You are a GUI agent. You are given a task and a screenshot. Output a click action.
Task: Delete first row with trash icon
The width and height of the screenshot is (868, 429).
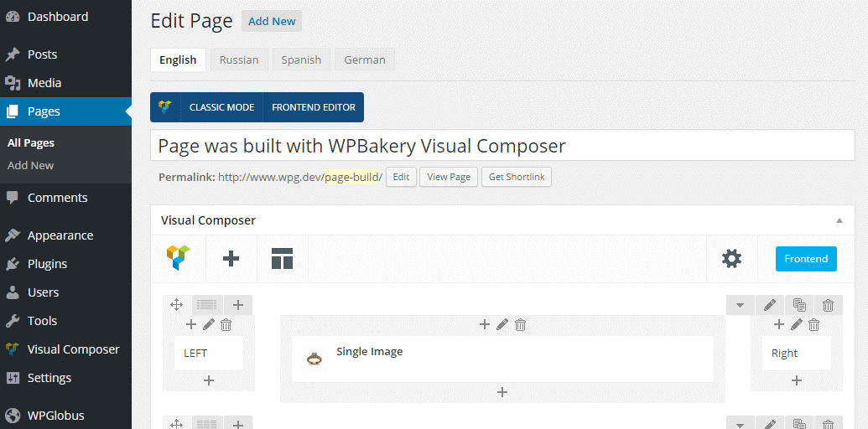click(x=828, y=305)
